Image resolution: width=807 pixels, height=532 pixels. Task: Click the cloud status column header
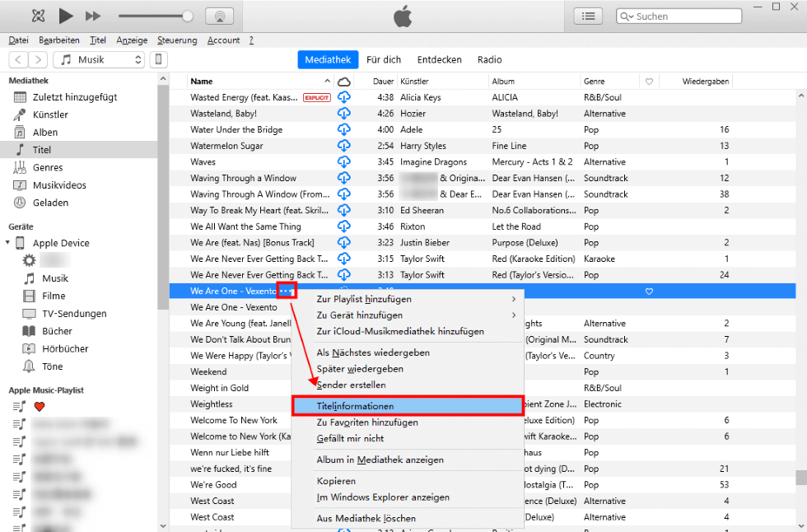pyautogui.click(x=344, y=82)
